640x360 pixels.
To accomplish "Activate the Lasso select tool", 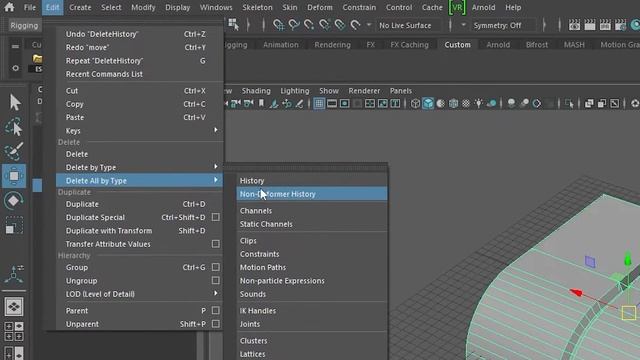I will coord(14,127).
